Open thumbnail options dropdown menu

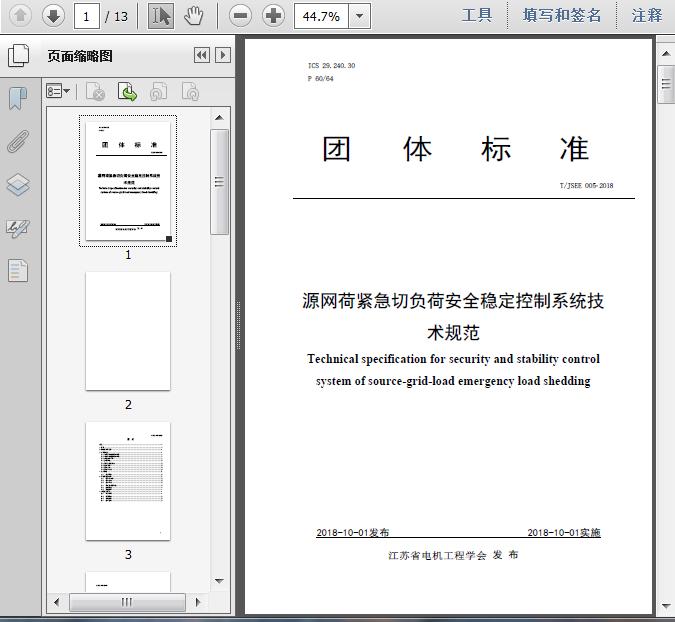59,92
